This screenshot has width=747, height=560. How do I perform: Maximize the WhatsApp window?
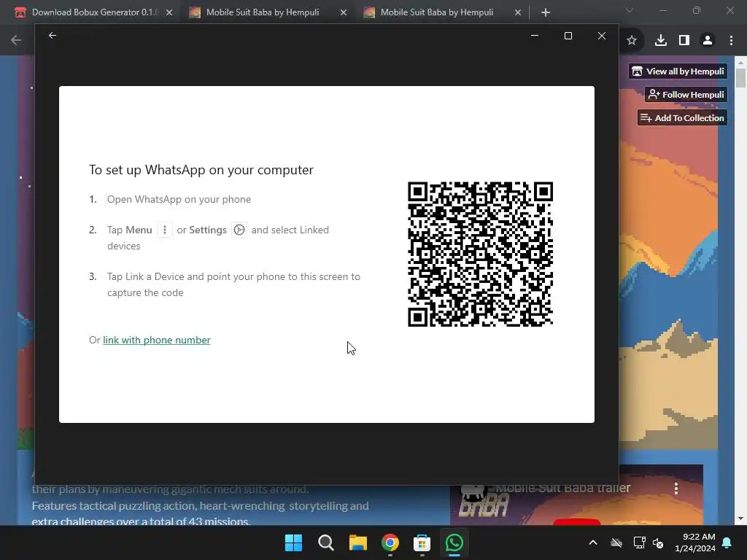(568, 36)
